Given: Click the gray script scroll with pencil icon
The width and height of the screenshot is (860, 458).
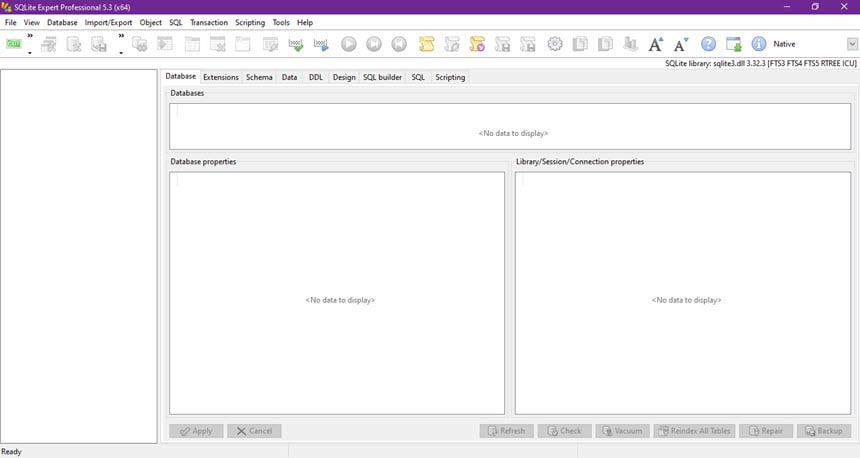Looking at the screenshot, I should pyautogui.click(x=451, y=44).
